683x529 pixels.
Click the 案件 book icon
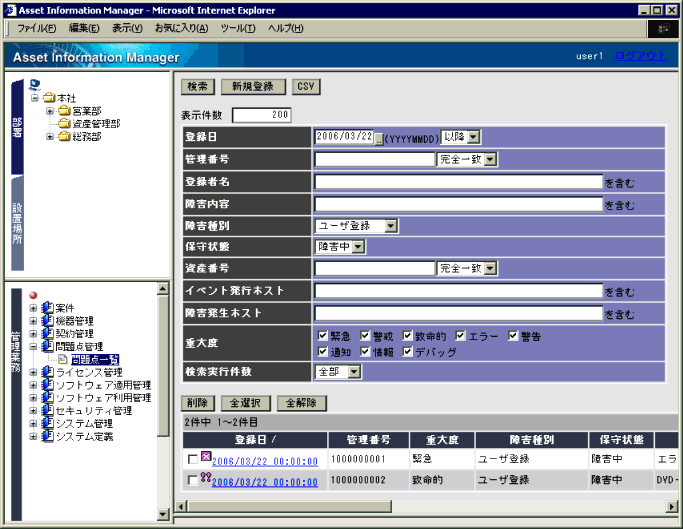pos(47,308)
